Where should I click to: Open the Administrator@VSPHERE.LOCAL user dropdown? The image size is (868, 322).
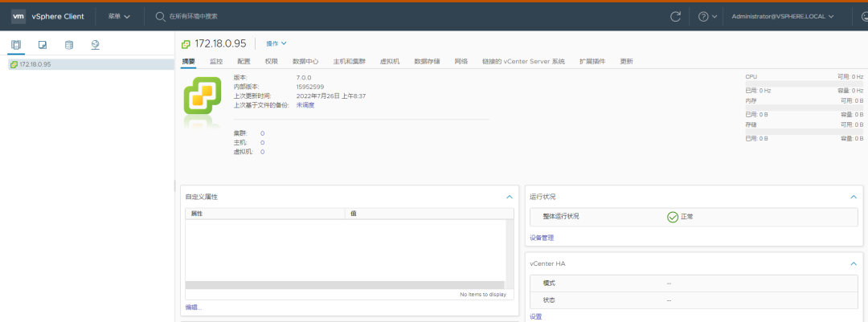pyautogui.click(x=782, y=17)
